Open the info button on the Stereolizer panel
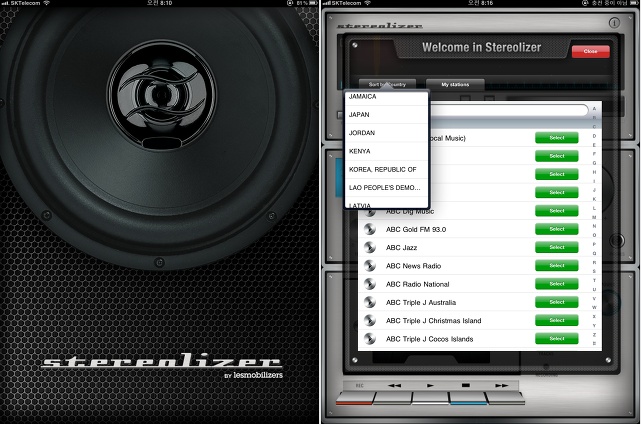 (x=614, y=23)
